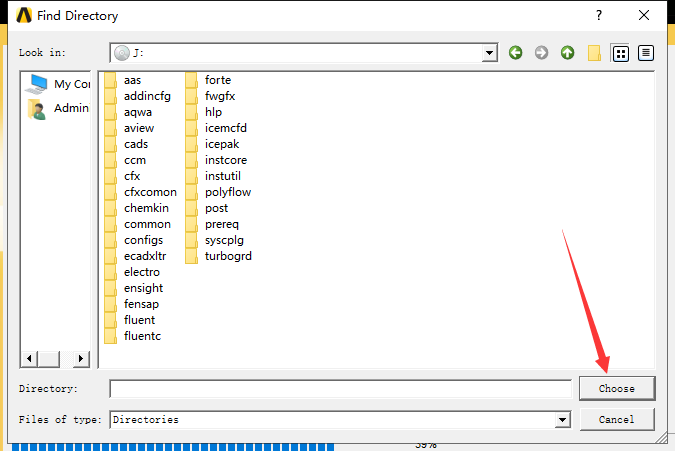Select the instutil folder
Viewport: 675px width, 451px height.
click(213, 176)
